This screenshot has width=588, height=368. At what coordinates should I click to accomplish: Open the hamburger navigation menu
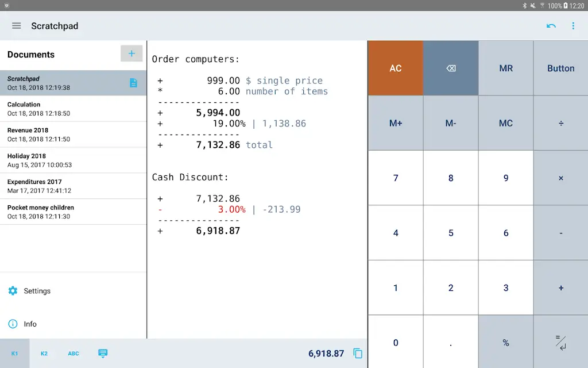click(16, 26)
